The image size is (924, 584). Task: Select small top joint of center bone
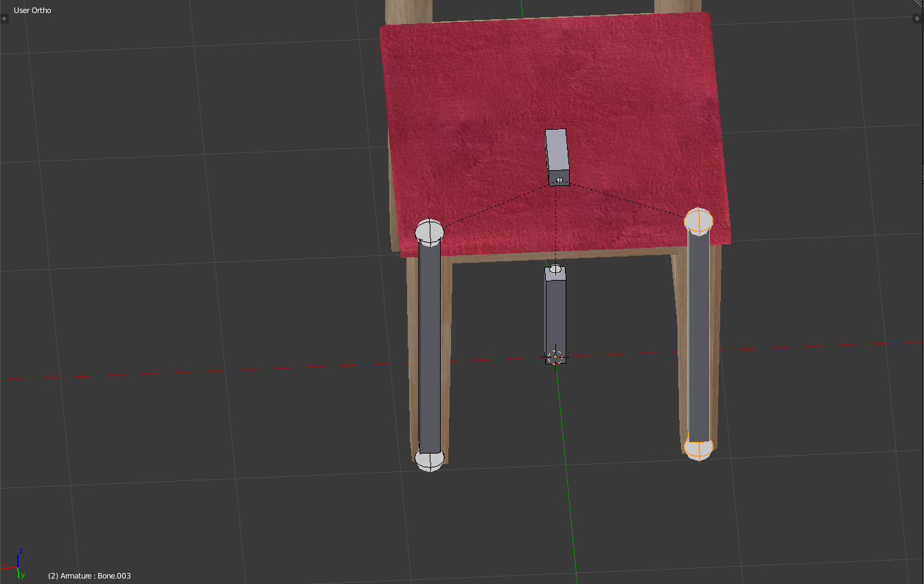(x=555, y=269)
